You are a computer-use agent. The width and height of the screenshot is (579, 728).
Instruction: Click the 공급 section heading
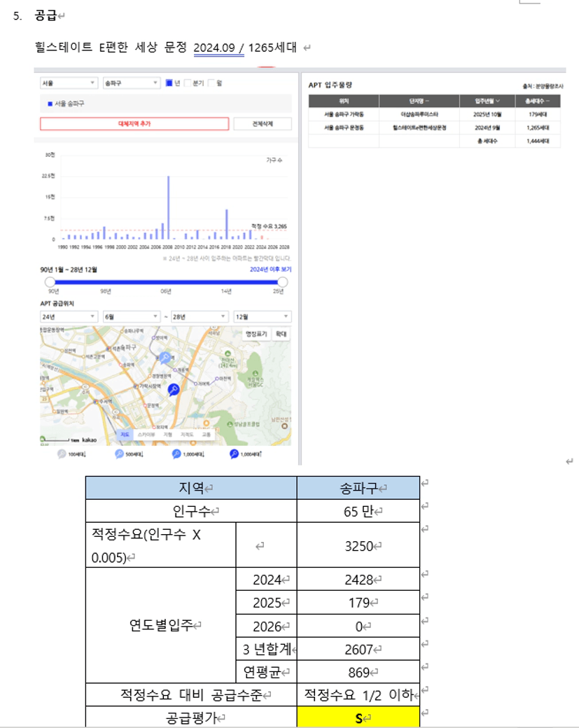(46, 15)
